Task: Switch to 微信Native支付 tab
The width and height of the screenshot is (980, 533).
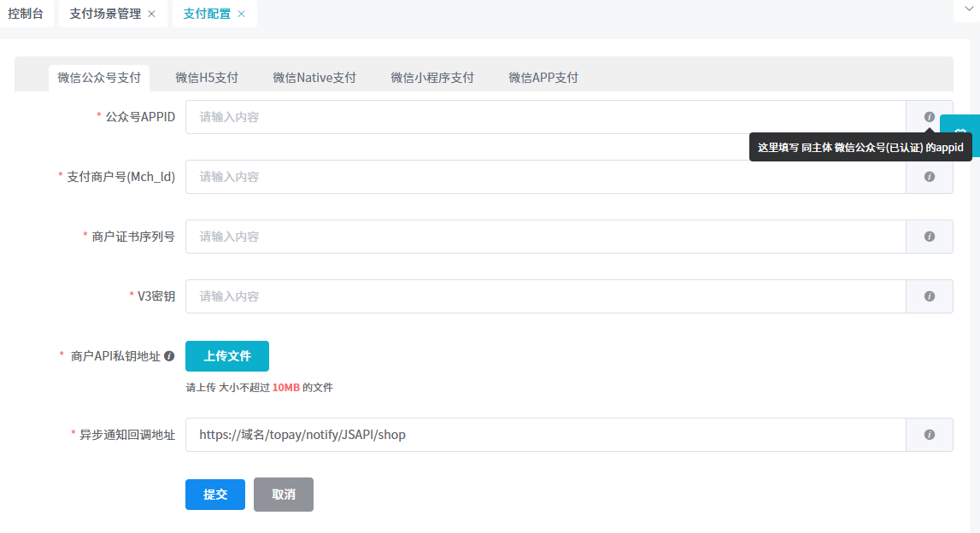Action: coord(314,78)
